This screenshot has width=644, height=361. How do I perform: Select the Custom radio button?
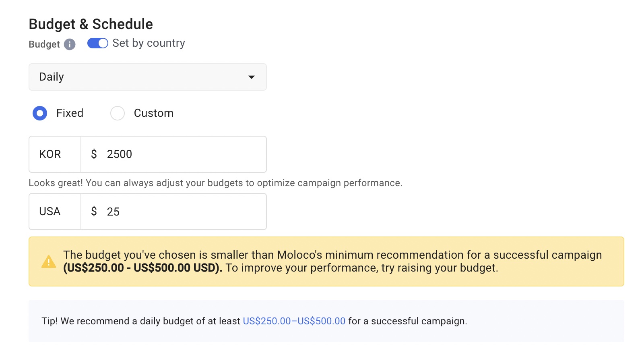118,113
